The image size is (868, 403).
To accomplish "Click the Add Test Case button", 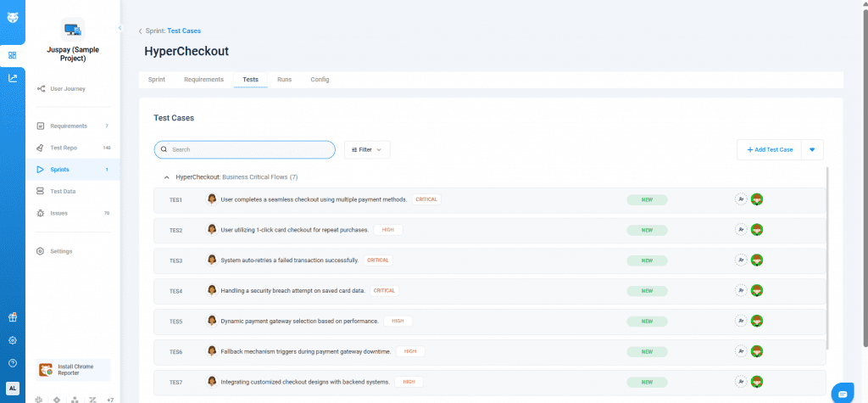I will 770,149.
